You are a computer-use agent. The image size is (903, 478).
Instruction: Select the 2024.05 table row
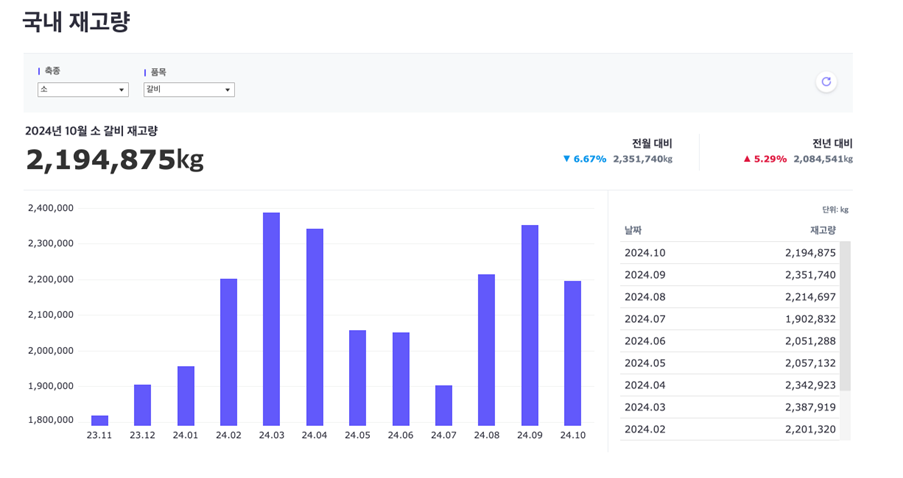pyautogui.click(x=729, y=363)
